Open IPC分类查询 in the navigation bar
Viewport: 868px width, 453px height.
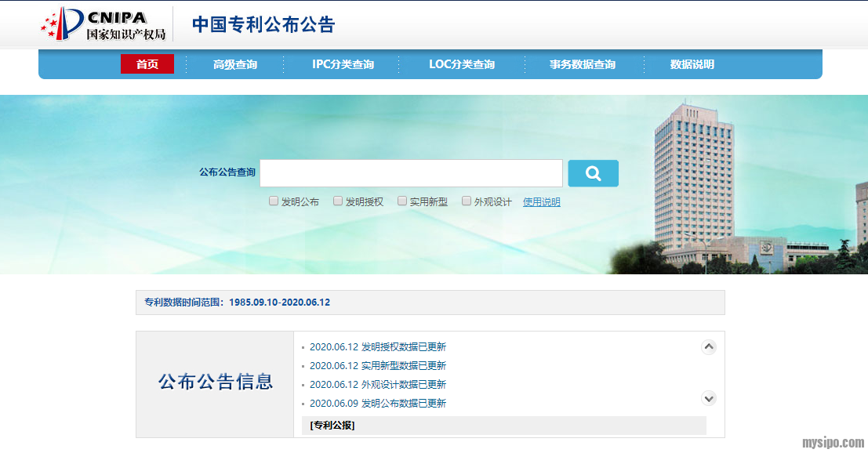[343, 64]
